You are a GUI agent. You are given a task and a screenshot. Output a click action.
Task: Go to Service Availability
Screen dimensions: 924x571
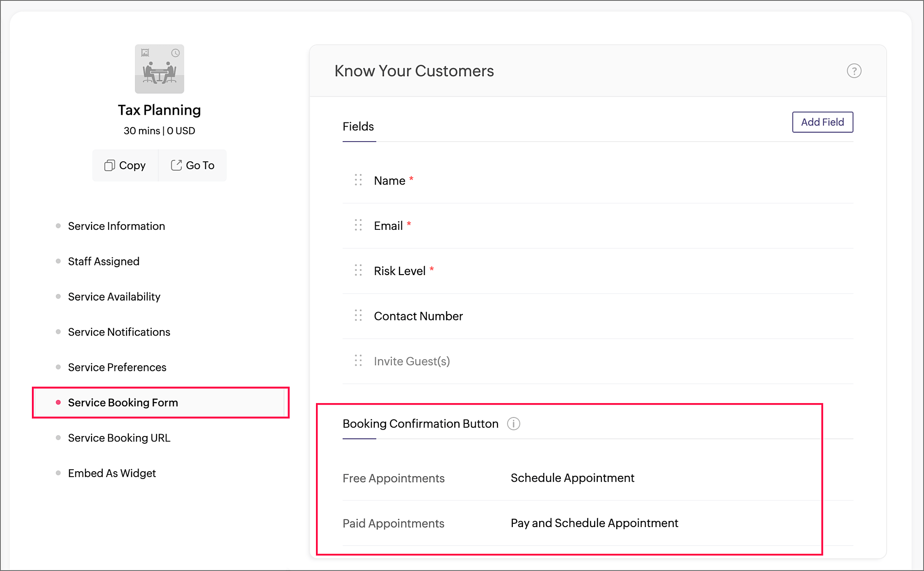pos(114,296)
